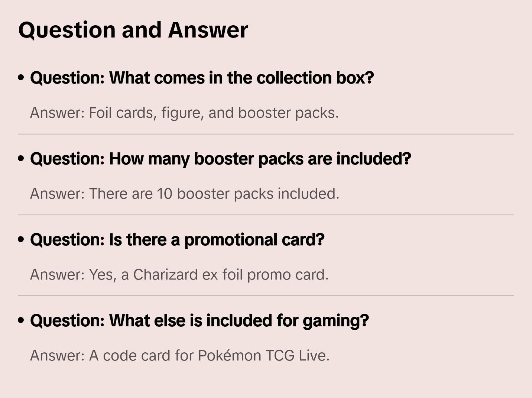
Task: Click the divider under the booster packs answer
Action: (x=266, y=215)
